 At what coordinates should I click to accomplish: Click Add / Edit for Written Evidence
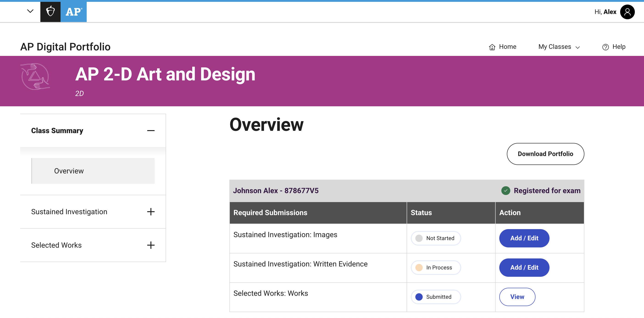pos(524,268)
